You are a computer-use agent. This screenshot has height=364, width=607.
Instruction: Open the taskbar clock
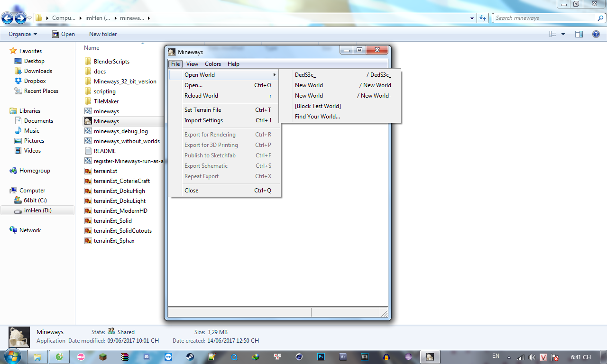581,357
